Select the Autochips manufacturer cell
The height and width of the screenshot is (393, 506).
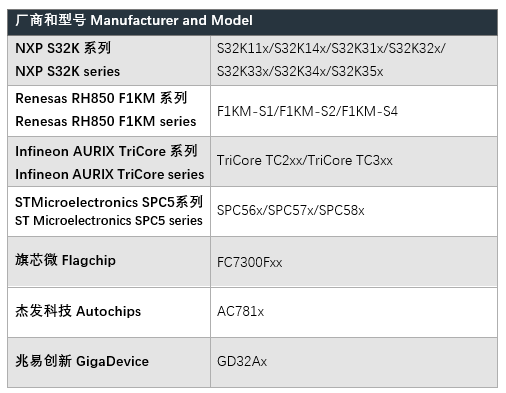click(x=109, y=312)
